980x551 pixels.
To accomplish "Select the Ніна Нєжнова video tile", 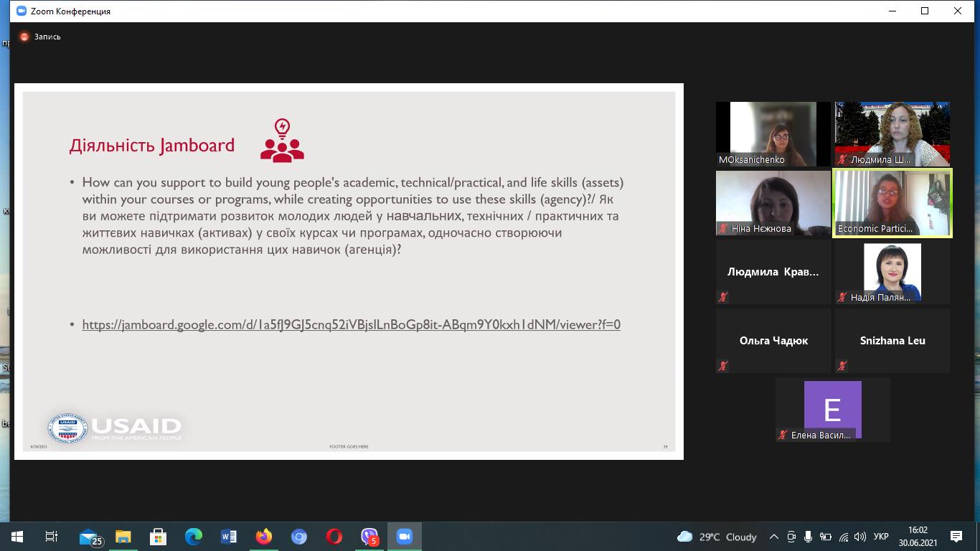I will 773,203.
